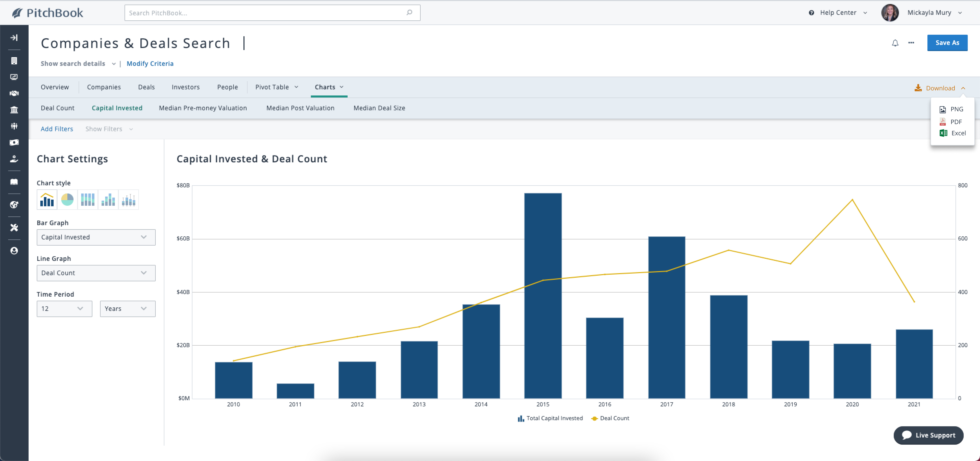The image size is (980, 461).
Task: Click the grouped bar chart style icon
Action: pyautogui.click(x=108, y=200)
